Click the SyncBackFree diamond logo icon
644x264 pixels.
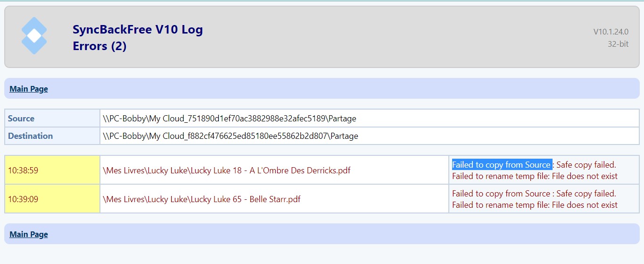tap(34, 35)
